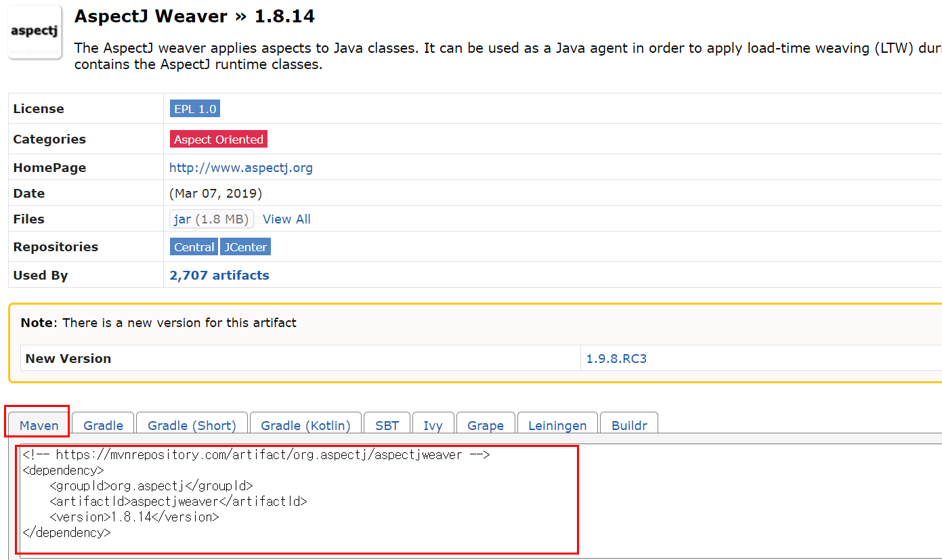
Task: Select the Central repository tag
Action: click(194, 247)
